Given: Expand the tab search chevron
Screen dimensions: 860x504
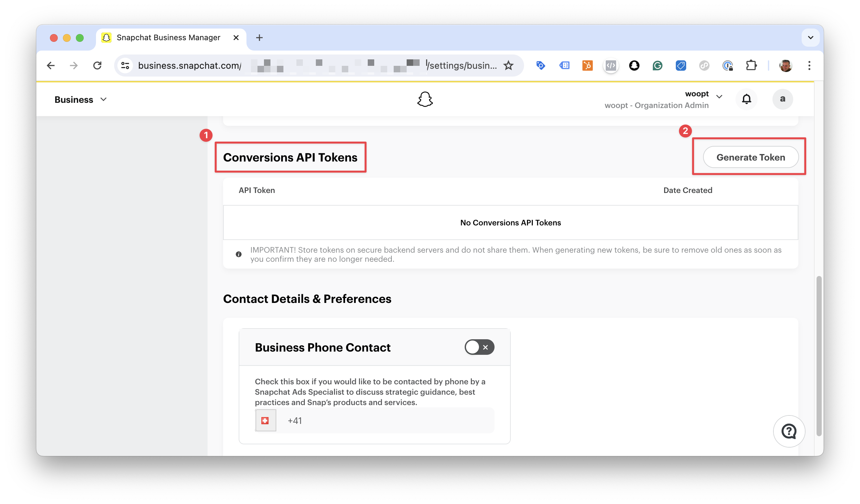Looking at the screenshot, I should pos(810,38).
